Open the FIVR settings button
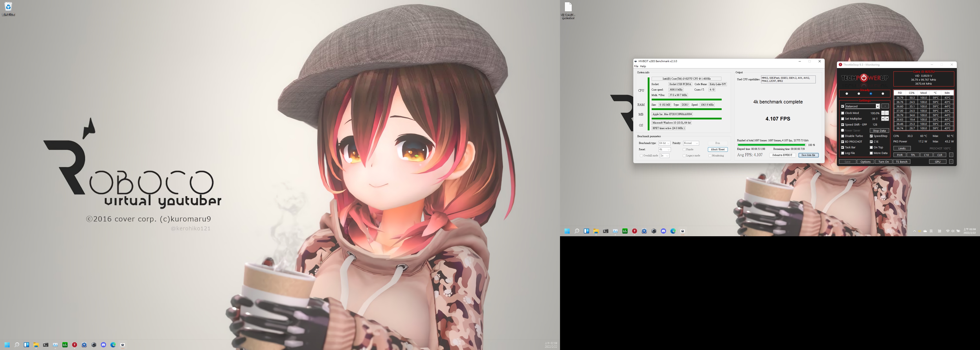 tap(900, 155)
